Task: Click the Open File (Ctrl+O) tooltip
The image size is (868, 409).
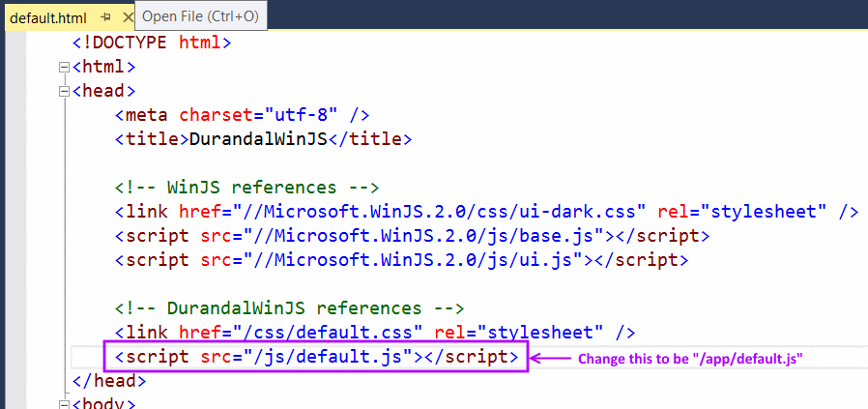Action: 201,15
